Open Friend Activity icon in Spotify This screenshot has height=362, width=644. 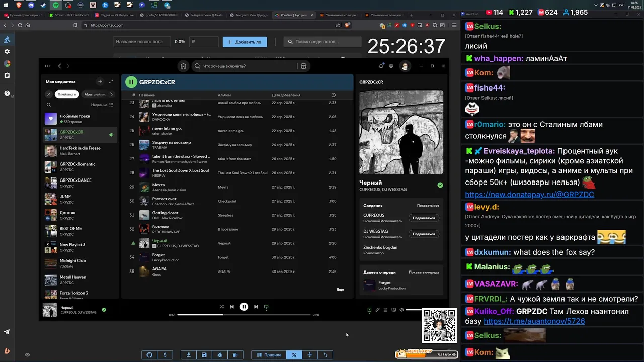[x=391, y=66]
